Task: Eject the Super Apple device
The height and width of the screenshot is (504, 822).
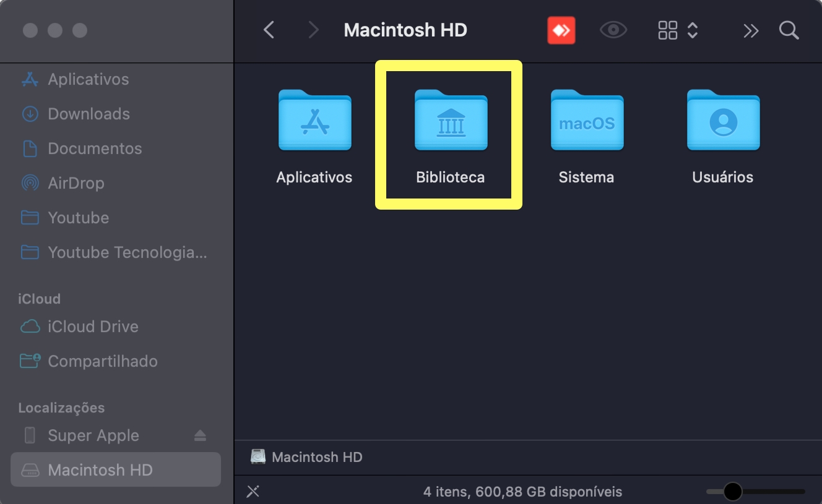Action: [x=200, y=435]
